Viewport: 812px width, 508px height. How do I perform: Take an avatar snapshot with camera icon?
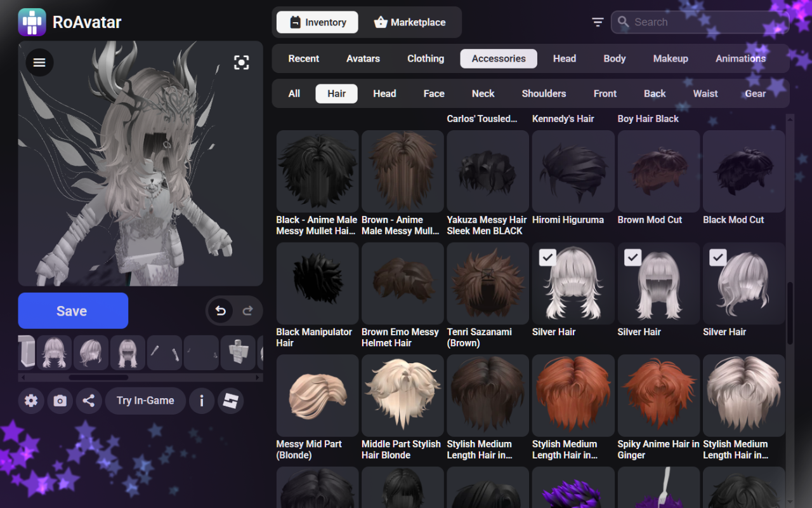point(60,401)
